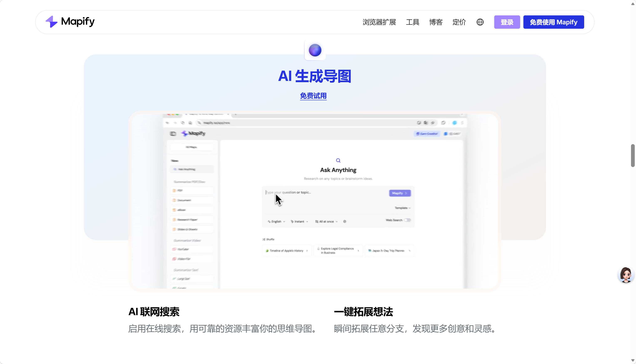Click the demo browser reload icon

(183, 123)
